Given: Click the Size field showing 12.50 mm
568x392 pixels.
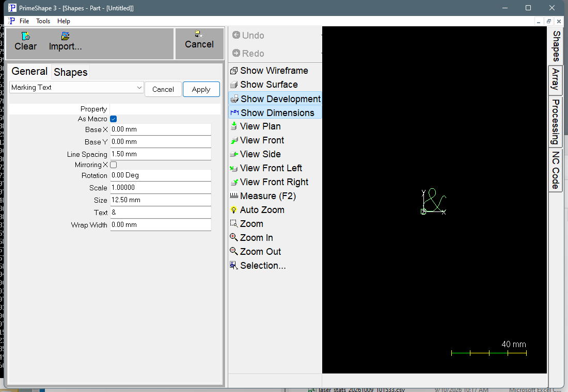Looking at the screenshot, I should tap(161, 200).
